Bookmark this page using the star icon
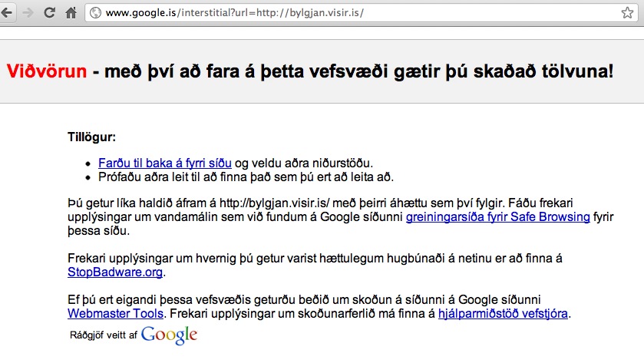This screenshot has width=644, height=363. click(627, 12)
